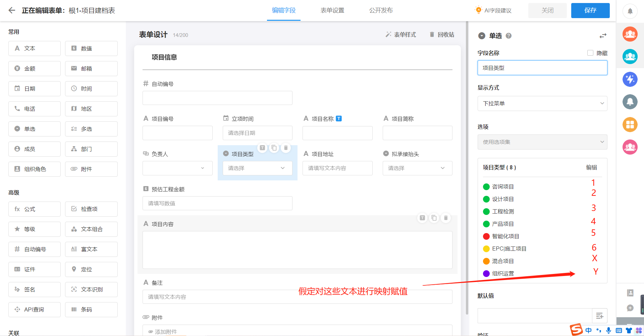Open the 使用选项集 dropdown

click(x=542, y=142)
